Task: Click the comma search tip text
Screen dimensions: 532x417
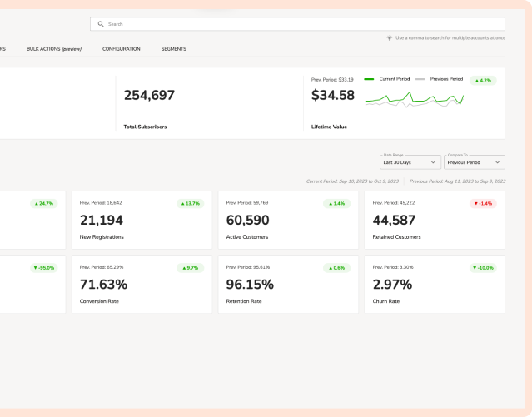Action: pyautogui.click(x=450, y=38)
